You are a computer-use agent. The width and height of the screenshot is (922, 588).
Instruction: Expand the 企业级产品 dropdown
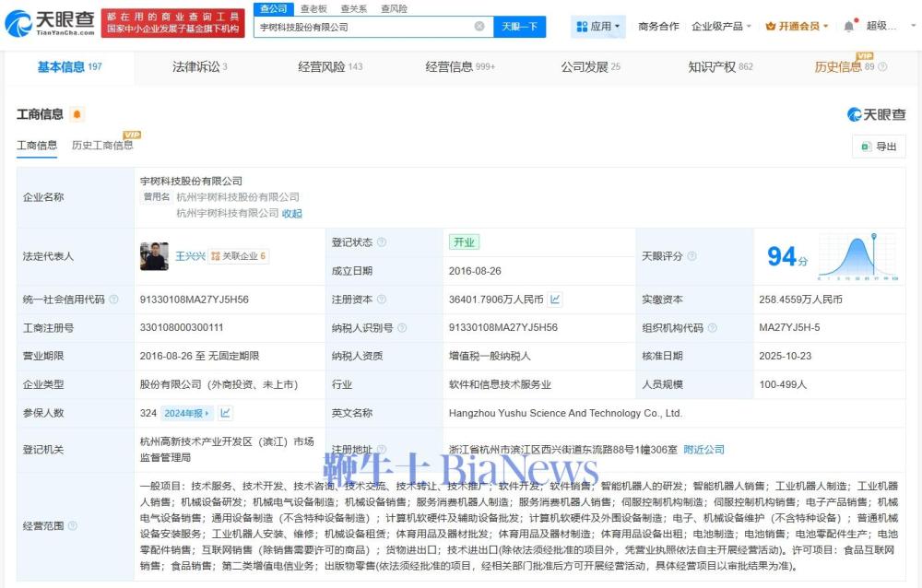click(722, 27)
